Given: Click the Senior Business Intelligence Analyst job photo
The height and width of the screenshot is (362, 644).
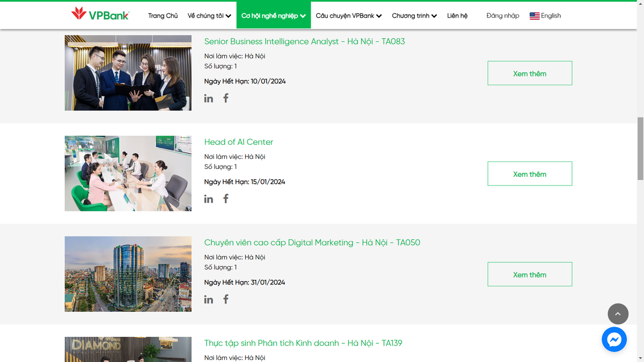Looking at the screenshot, I should [128, 73].
